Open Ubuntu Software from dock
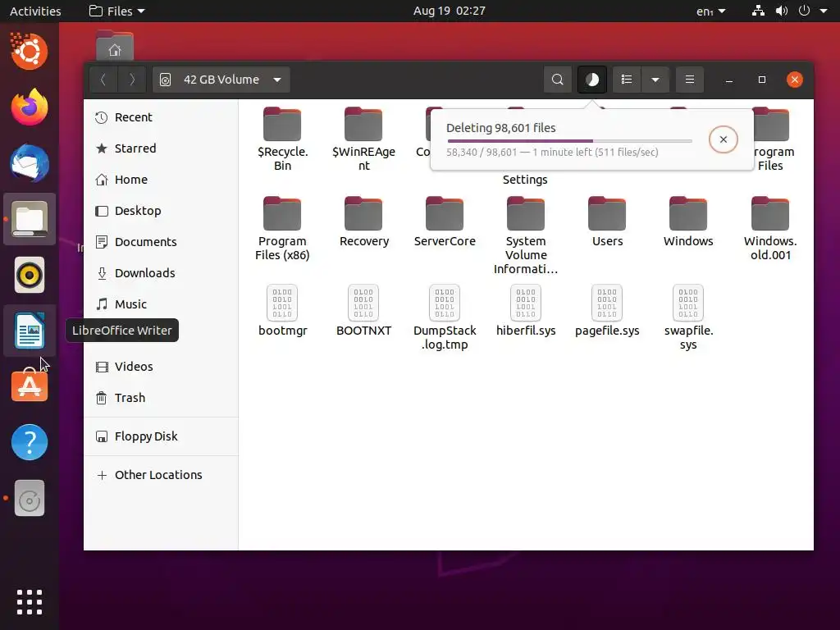The height and width of the screenshot is (630, 840). [x=30, y=386]
